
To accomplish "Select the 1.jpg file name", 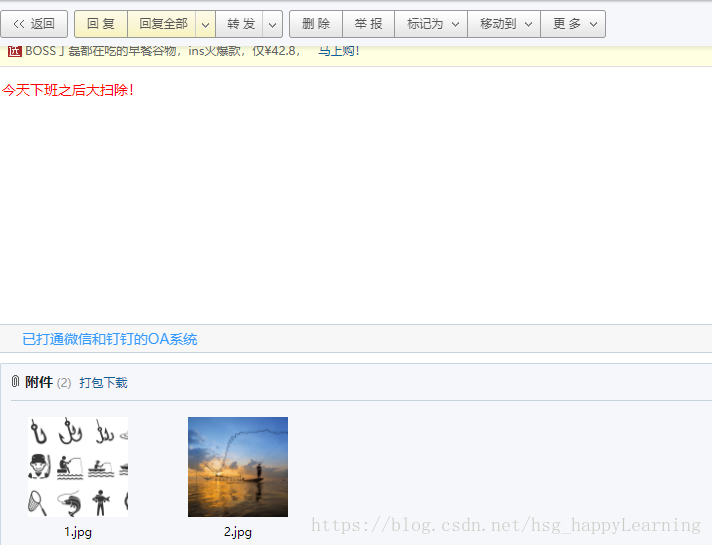I will coord(78,532).
